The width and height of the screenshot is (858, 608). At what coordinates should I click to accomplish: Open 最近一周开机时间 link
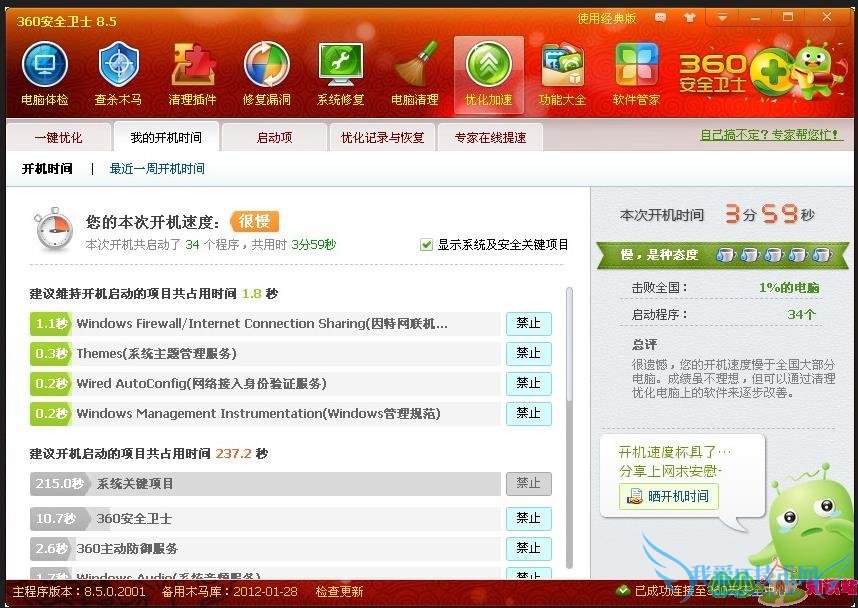pyautogui.click(x=157, y=169)
